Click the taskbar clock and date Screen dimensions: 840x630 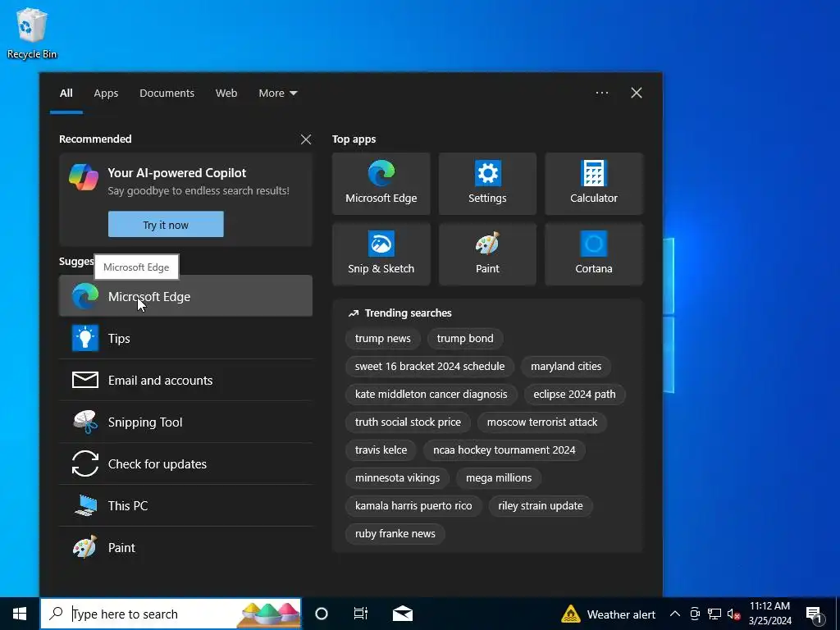769,614
